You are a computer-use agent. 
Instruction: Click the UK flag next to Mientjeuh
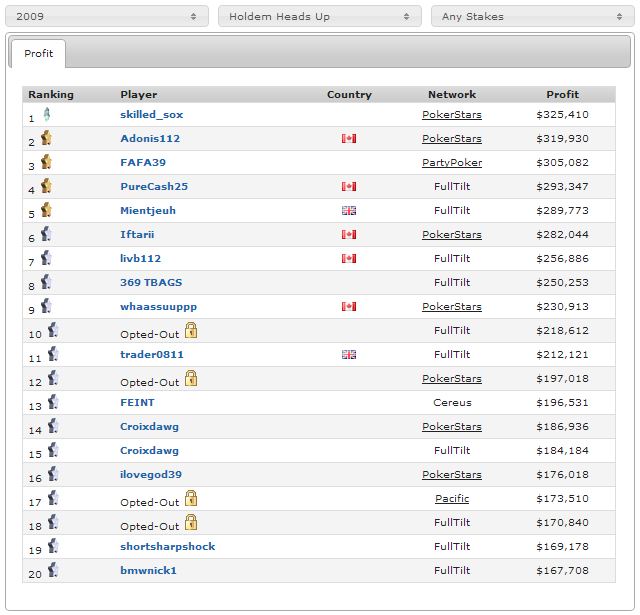[x=349, y=211]
